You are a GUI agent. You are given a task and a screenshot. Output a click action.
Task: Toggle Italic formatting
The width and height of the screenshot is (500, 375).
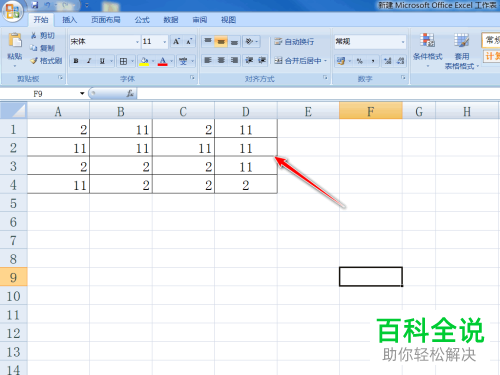89,61
